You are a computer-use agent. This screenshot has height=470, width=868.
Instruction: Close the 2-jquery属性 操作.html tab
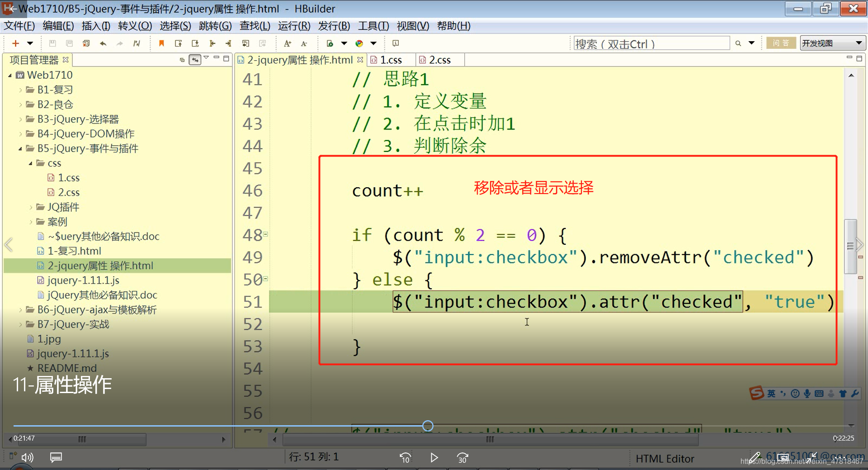pos(360,59)
